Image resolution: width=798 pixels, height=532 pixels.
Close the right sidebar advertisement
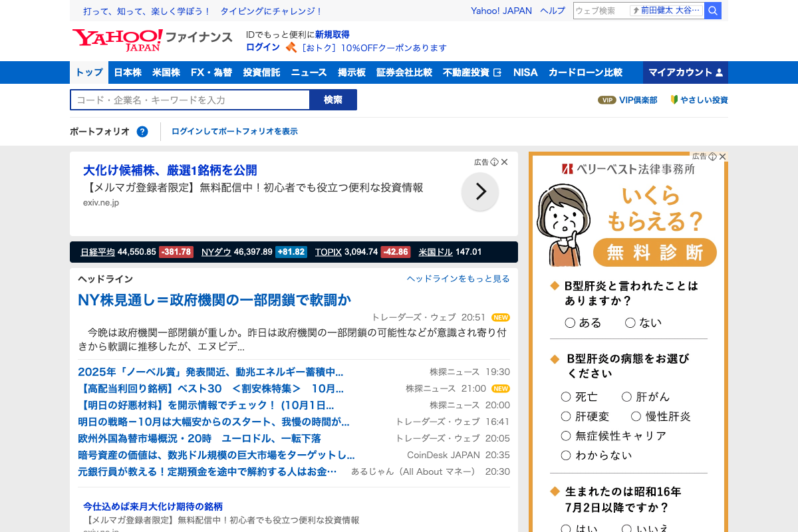tap(722, 157)
